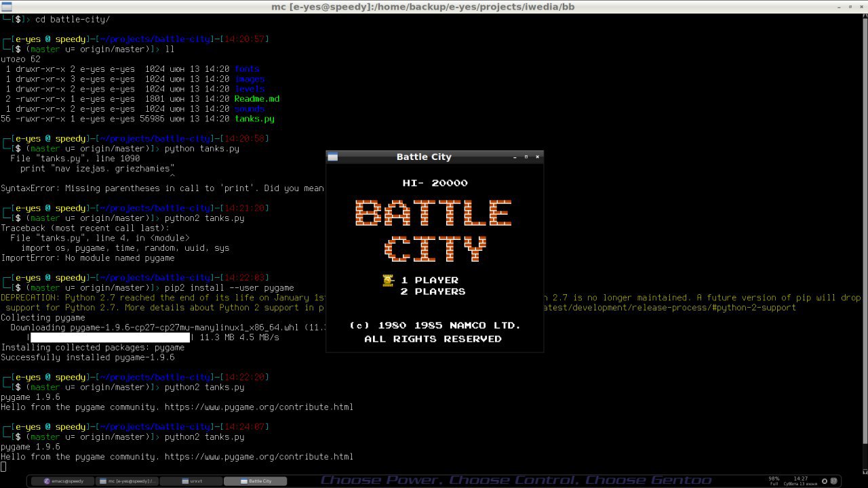The width and height of the screenshot is (868, 488).
Task: Close the Battle City game window
Action: click(538, 157)
